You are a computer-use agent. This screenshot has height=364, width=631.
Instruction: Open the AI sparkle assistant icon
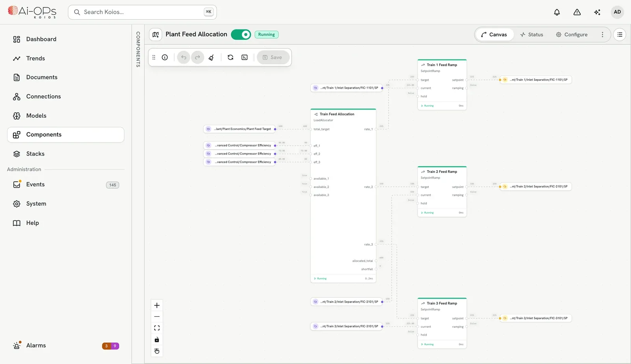[597, 12]
